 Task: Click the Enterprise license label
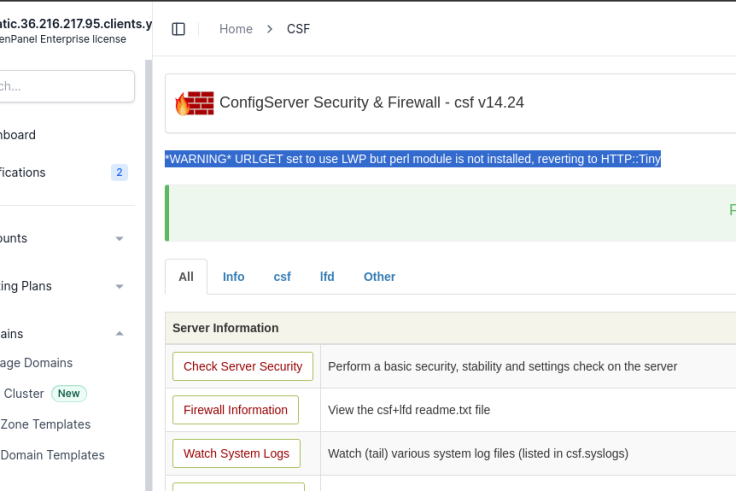[x=63, y=39]
